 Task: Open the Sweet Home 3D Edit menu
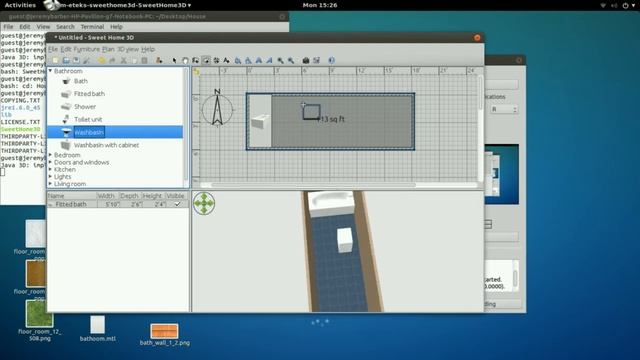66,49
